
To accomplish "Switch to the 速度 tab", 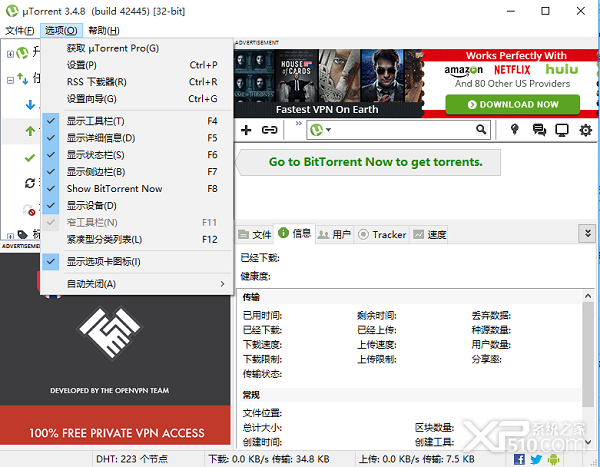I will (x=429, y=234).
